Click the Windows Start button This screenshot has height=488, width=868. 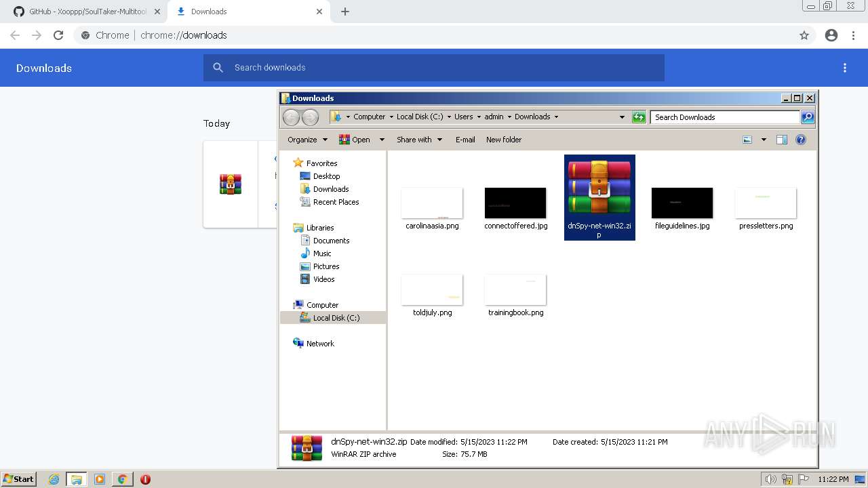click(x=18, y=479)
